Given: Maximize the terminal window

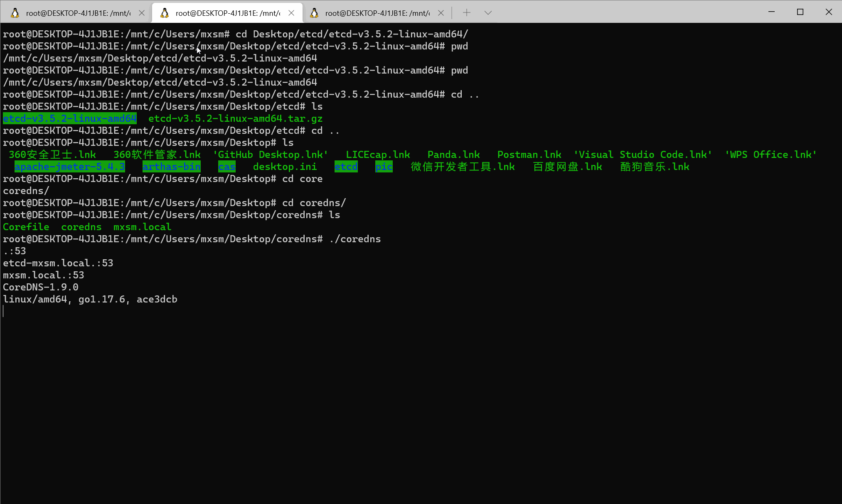Looking at the screenshot, I should [x=800, y=12].
